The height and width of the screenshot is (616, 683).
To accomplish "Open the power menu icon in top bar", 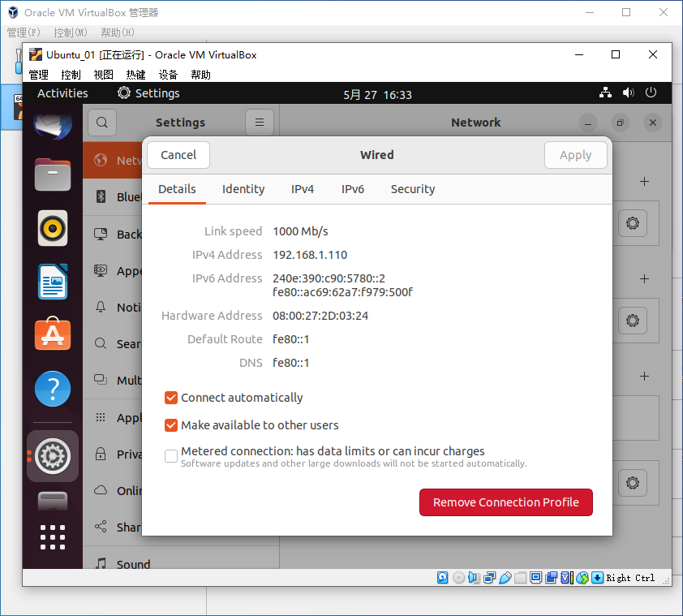I will [651, 93].
